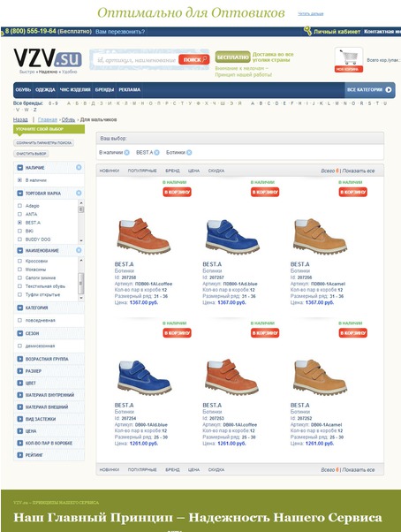This screenshot has width=401, height=532.
Task: Clear the НАЛИЧИЕ filter section
Action: coord(79,167)
